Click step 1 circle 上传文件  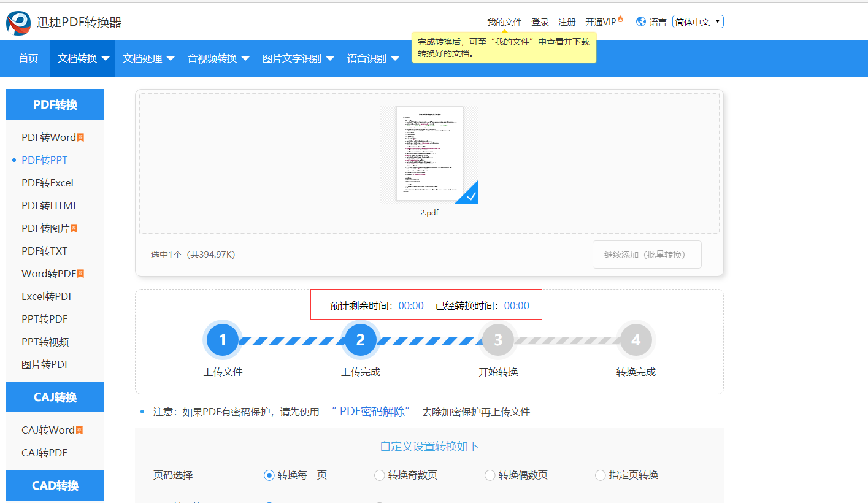[223, 340]
